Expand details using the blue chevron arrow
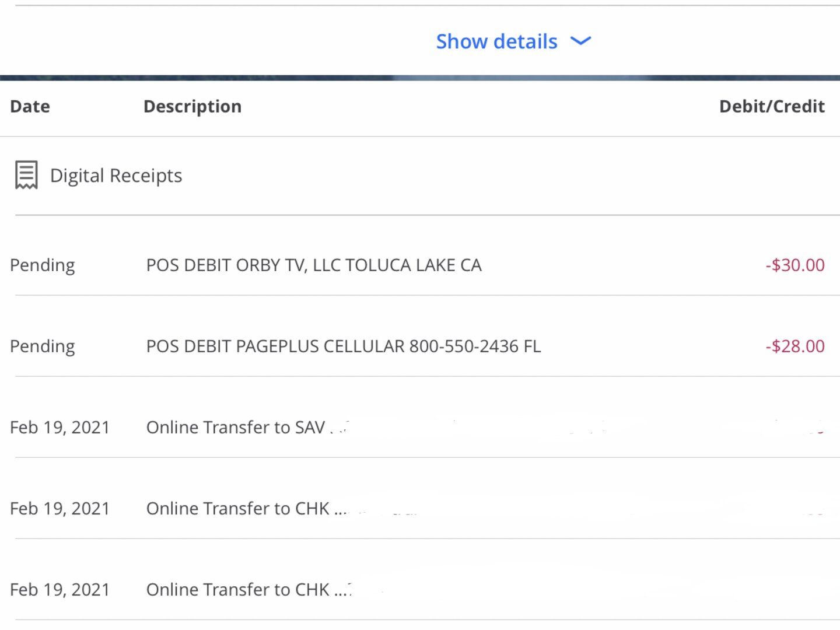 [580, 41]
